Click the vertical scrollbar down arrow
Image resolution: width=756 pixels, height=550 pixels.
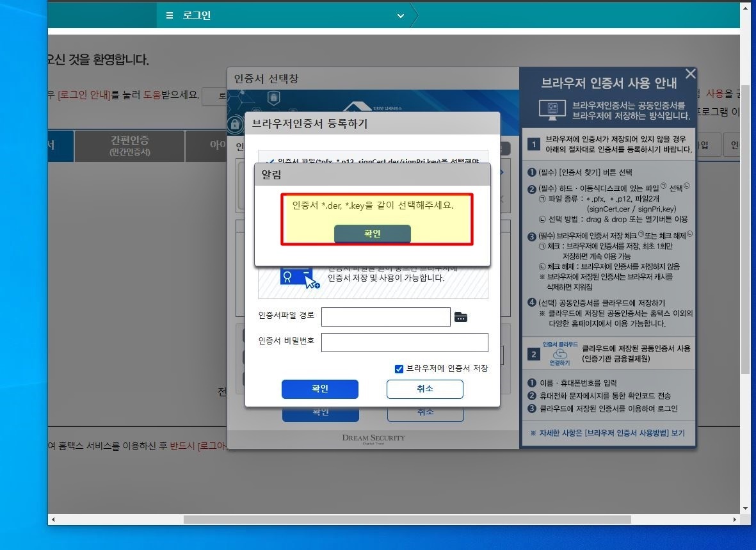(745, 508)
